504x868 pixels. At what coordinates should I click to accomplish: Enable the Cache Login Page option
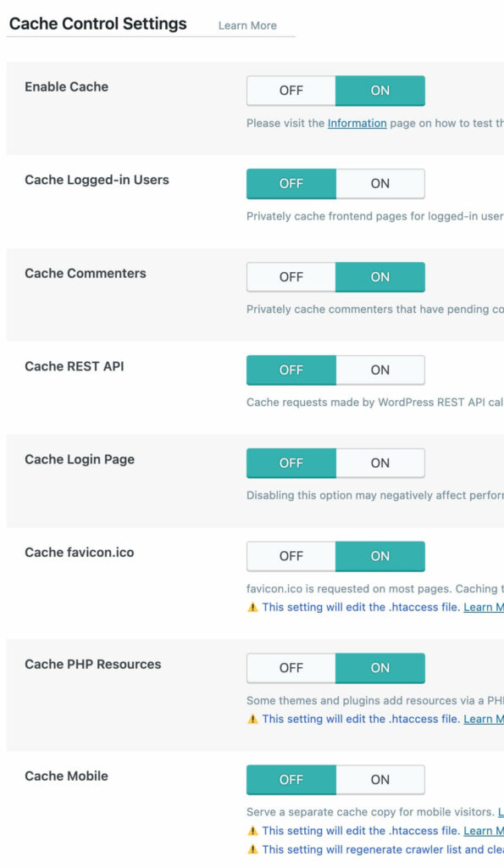pyautogui.click(x=380, y=463)
